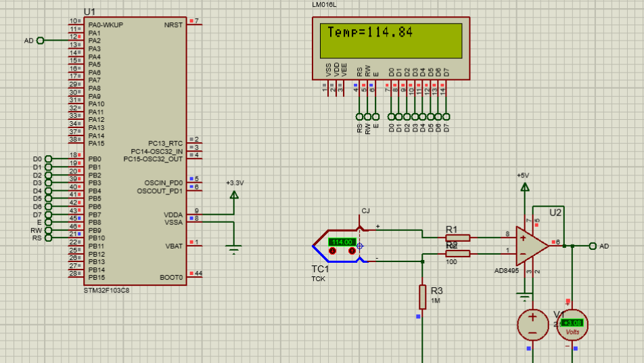Click the VDDA pin label on U1
Viewport: 644px width, 363px height.
click(173, 215)
